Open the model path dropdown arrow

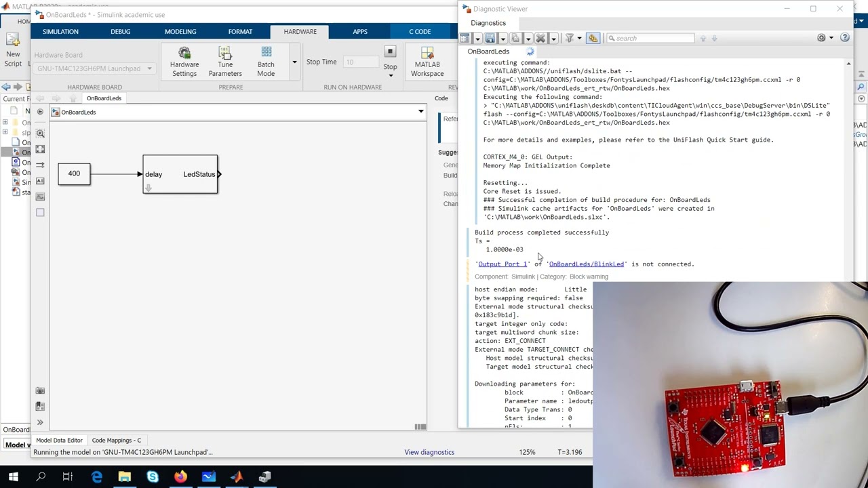pos(420,112)
